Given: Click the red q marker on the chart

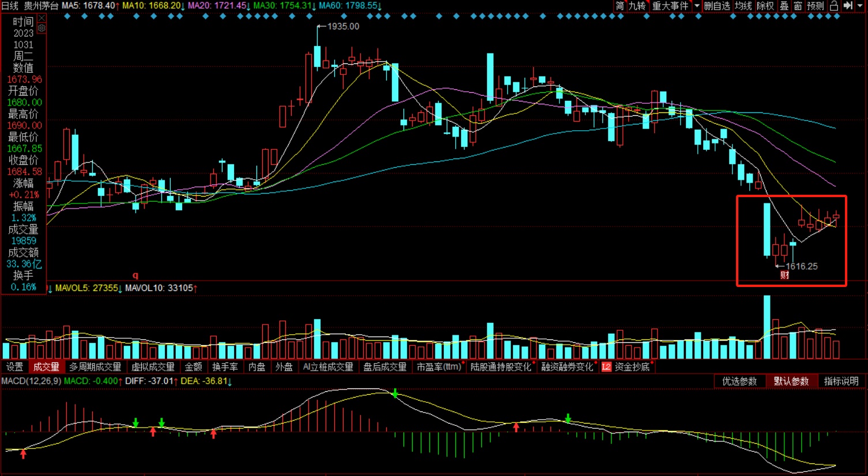Looking at the screenshot, I should click(x=135, y=275).
